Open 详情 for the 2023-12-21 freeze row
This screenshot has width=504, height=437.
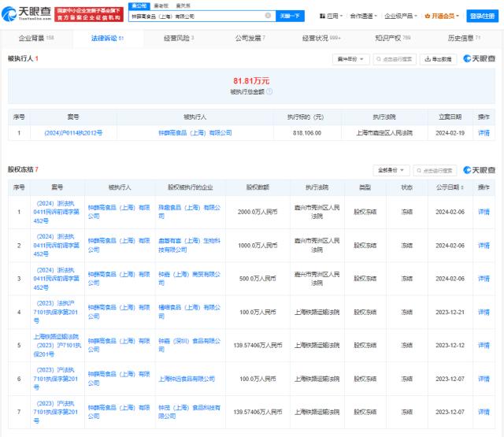coord(484,312)
